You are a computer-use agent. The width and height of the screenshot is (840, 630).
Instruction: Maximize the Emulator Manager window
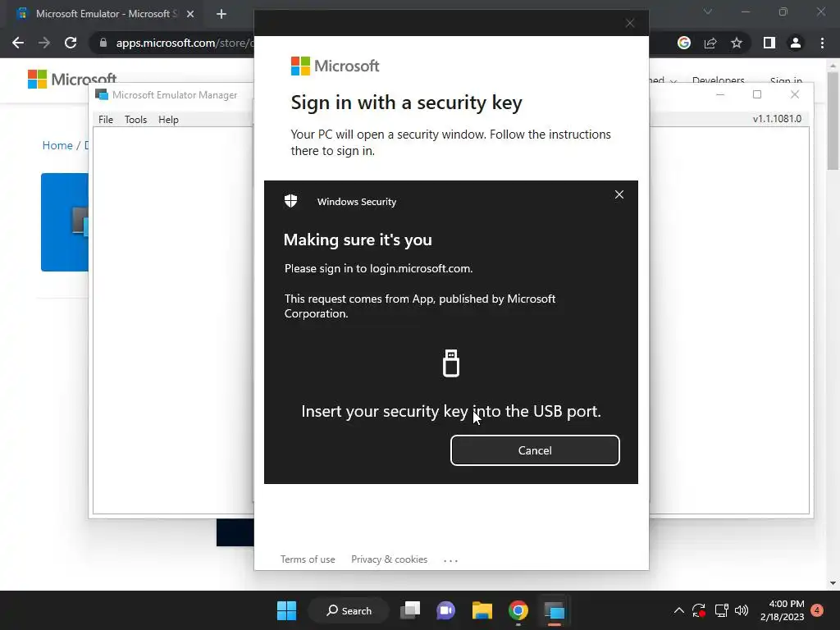tap(757, 94)
